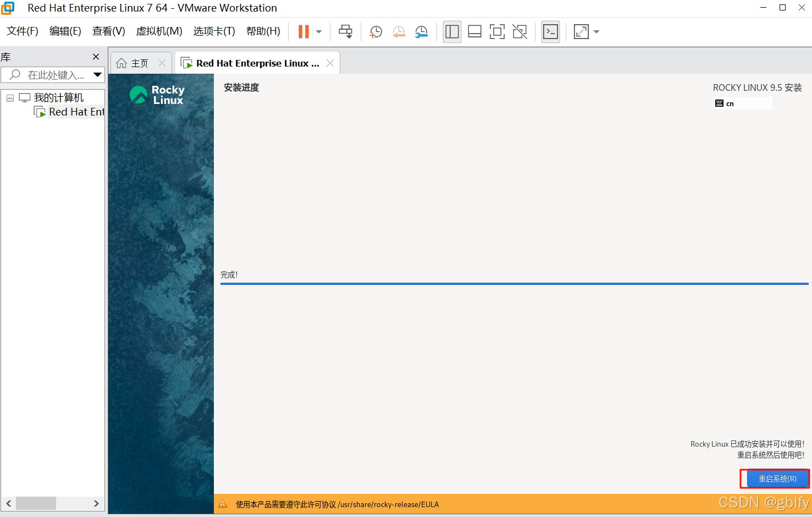Click the installation progress bar
Image resolution: width=812 pixels, height=517 pixels.
[514, 284]
